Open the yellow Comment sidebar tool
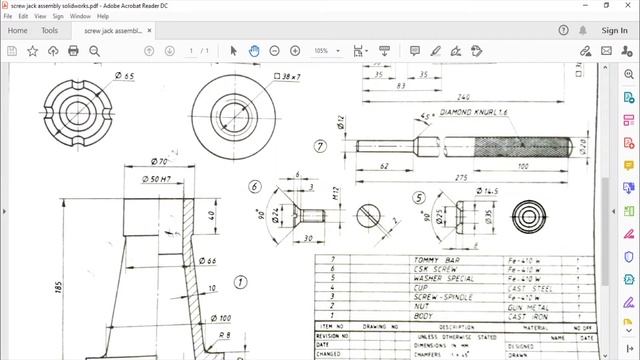Viewport: 640px width, 360px height. [629, 165]
